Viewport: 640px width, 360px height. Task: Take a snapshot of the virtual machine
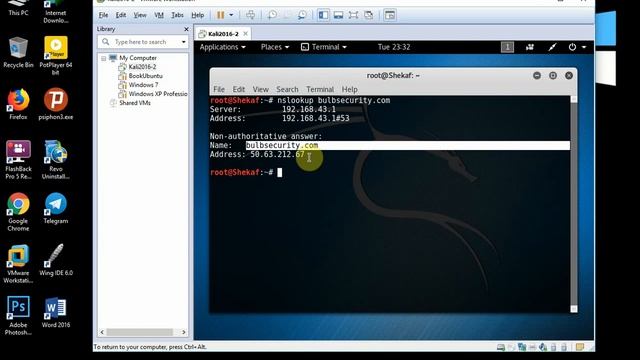coord(272,15)
